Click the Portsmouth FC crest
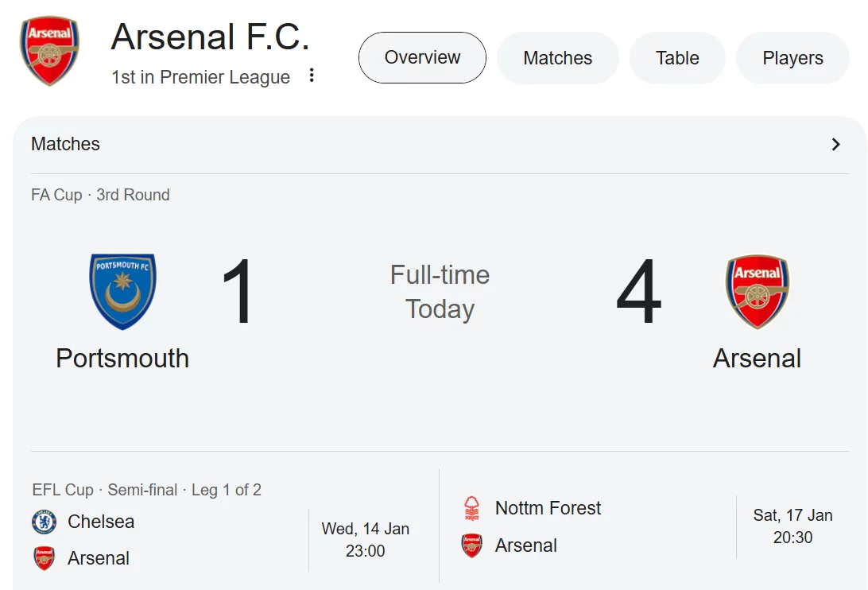 pos(122,292)
